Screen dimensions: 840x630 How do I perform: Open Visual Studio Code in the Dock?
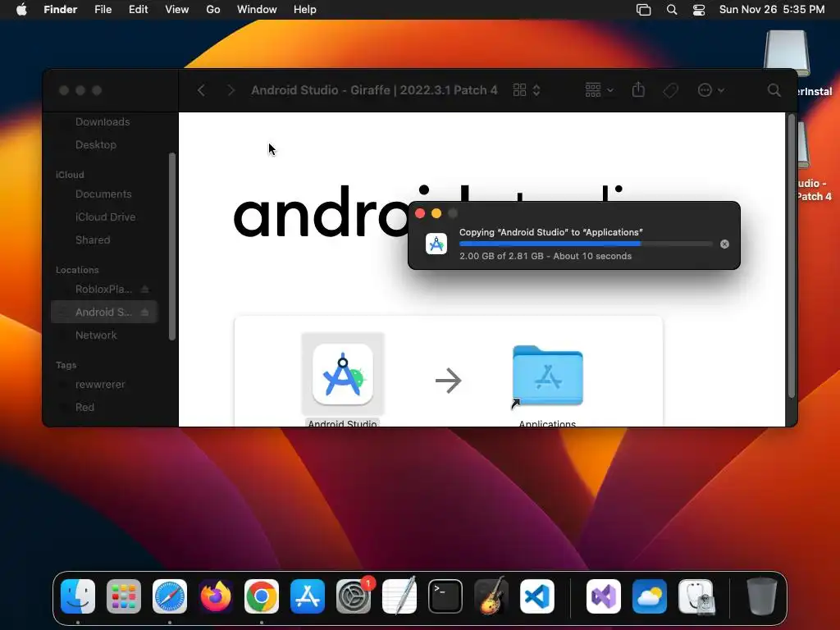537,596
